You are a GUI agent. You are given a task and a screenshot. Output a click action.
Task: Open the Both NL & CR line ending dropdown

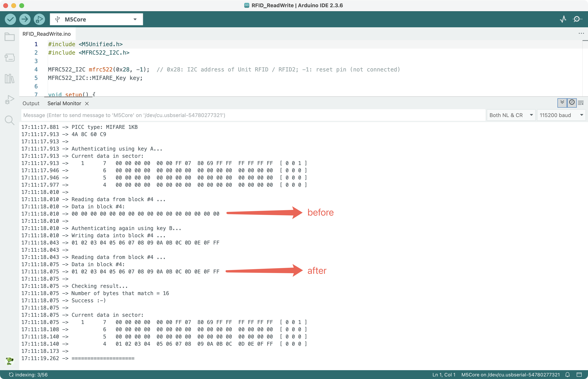tap(511, 115)
